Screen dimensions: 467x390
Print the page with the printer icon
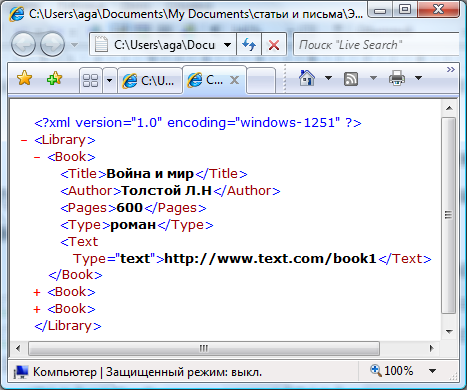[397, 78]
